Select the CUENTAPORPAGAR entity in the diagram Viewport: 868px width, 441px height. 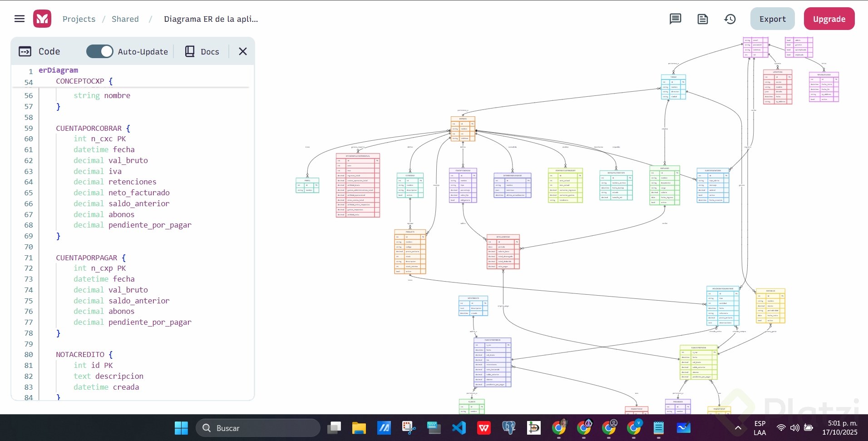(699, 362)
